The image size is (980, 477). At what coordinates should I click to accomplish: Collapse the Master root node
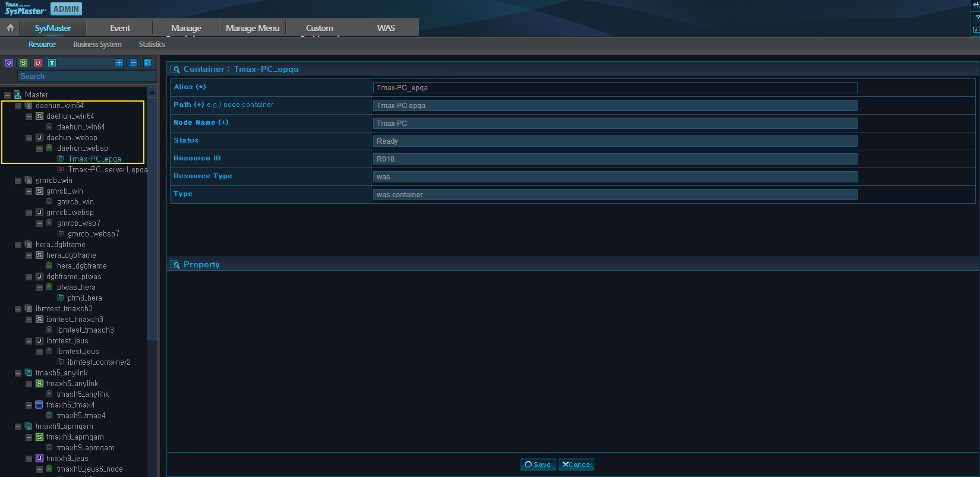pyautogui.click(x=7, y=95)
